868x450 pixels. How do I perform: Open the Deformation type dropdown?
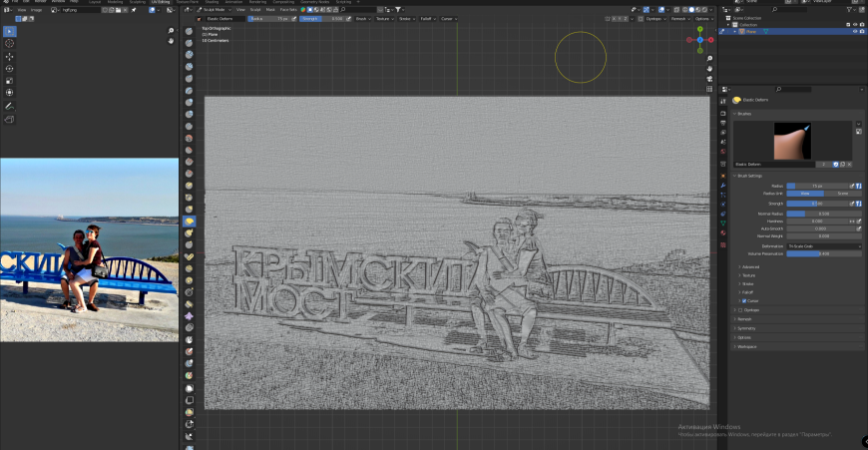point(824,245)
